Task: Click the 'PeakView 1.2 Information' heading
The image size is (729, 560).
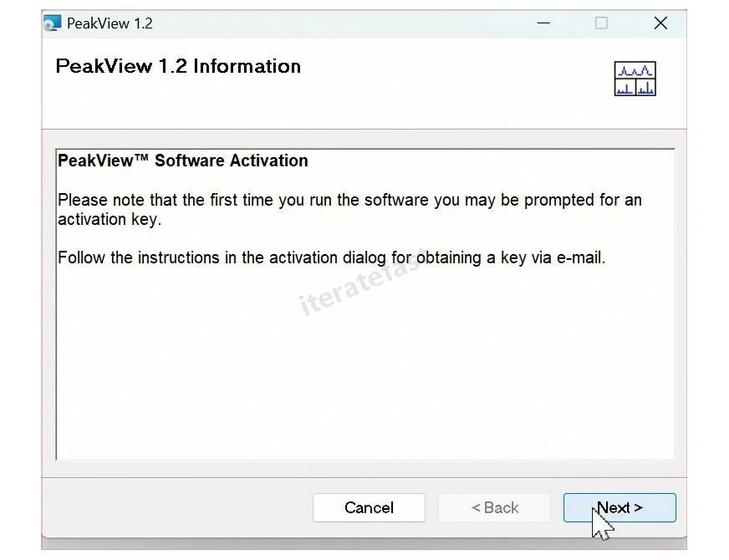Action: [x=178, y=66]
